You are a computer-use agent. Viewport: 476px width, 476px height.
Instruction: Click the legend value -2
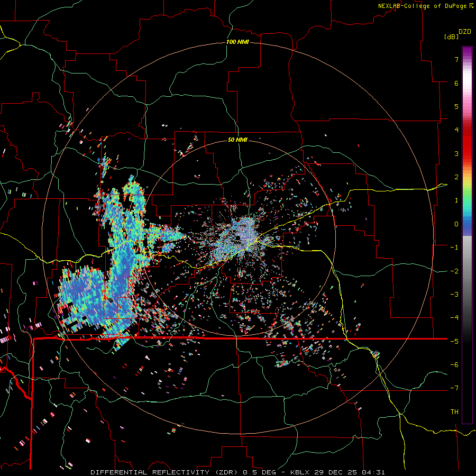(454, 271)
